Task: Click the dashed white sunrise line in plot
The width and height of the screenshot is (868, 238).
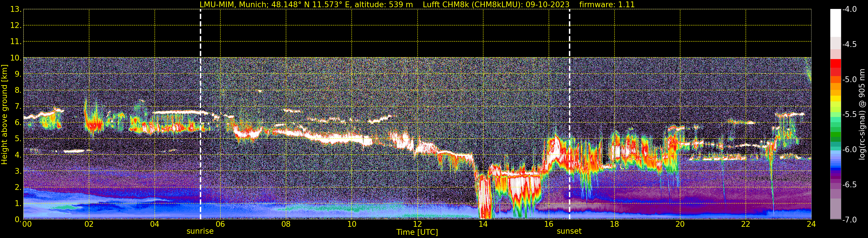Action: 200,114
